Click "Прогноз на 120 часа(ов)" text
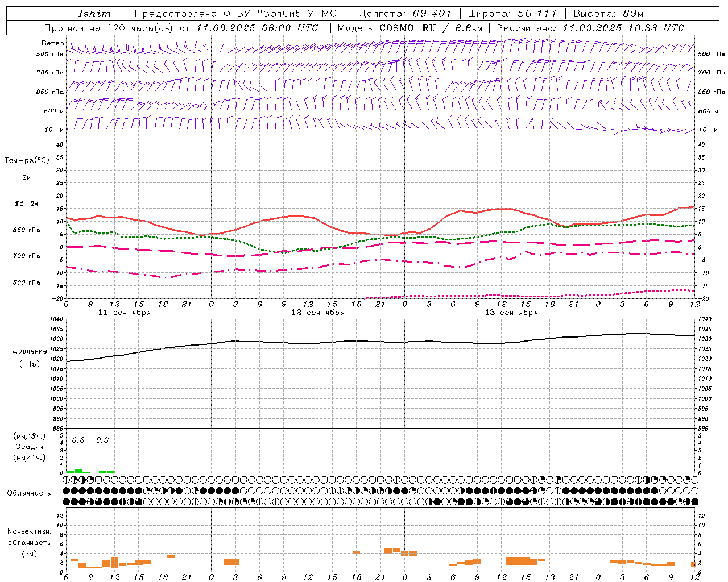This screenshot has height=582, width=728. click(x=110, y=28)
